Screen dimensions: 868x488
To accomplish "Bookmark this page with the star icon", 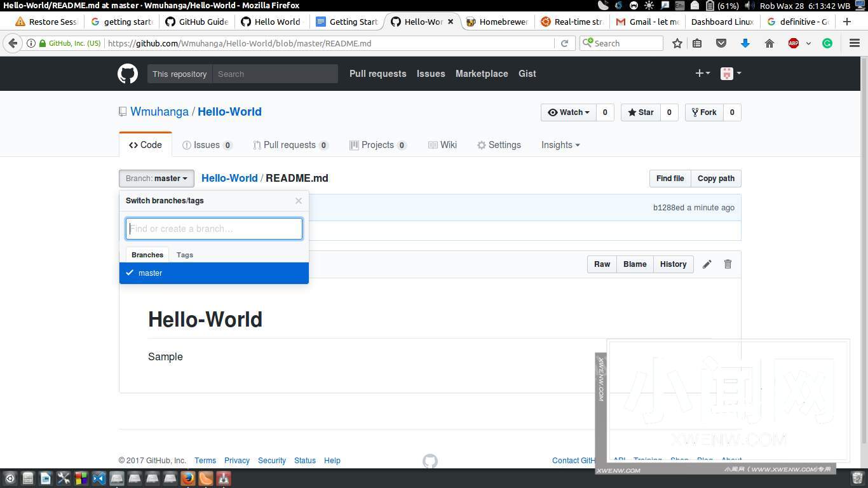I will click(x=677, y=43).
